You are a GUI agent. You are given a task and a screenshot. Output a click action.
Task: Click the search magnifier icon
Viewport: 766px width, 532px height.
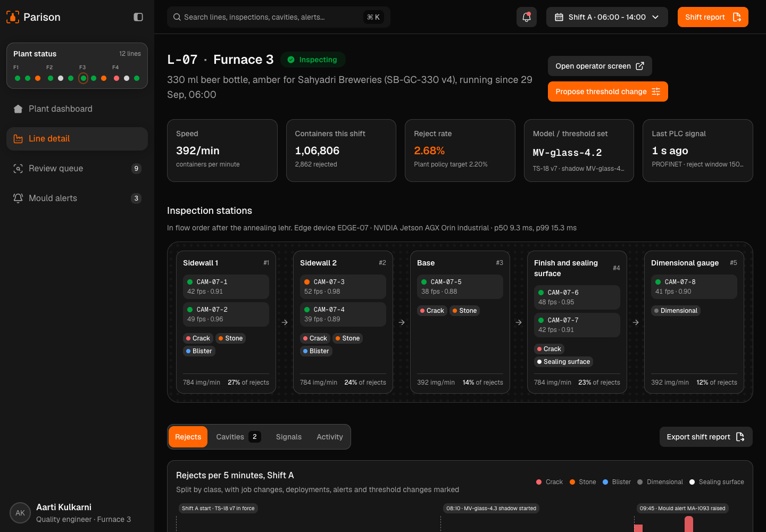click(x=177, y=17)
